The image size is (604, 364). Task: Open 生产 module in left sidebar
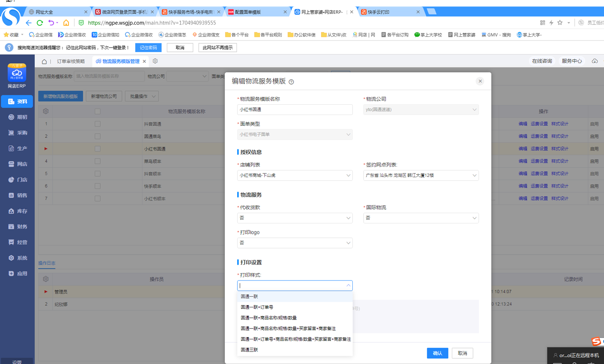(17, 148)
